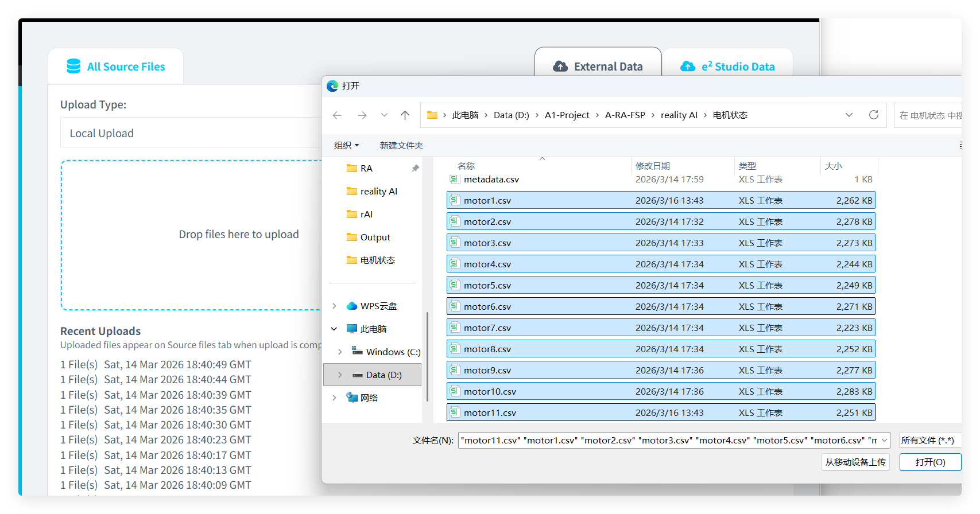Screen dimensions: 980x514
Task: Click motor11.csv file icon
Action: pyautogui.click(x=454, y=412)
